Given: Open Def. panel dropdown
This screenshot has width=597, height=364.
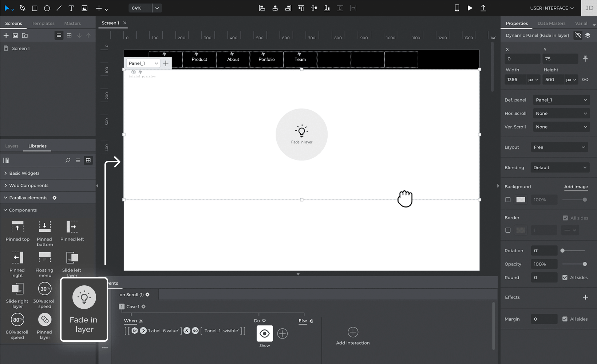Looking at the screenshot, I should tap(561, 100).
